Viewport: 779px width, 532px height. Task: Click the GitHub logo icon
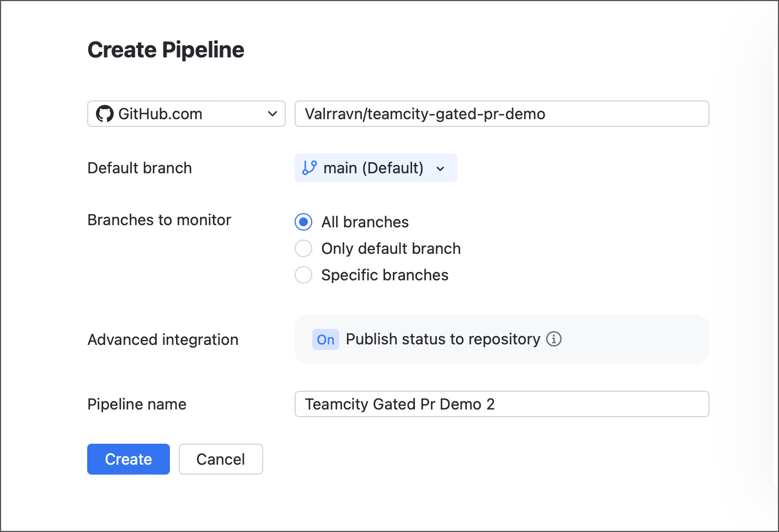(x=105, y=114)
